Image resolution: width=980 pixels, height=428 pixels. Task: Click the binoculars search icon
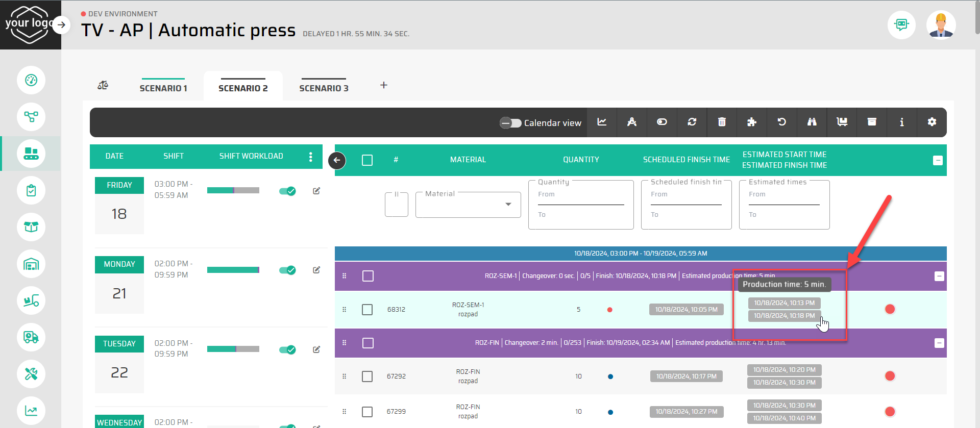tap(812, 122)
